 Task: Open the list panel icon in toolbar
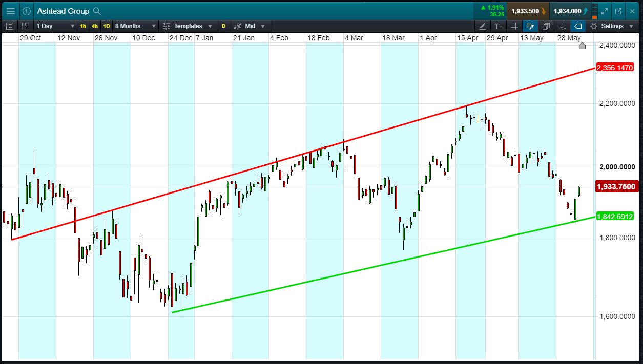point(10,26)
